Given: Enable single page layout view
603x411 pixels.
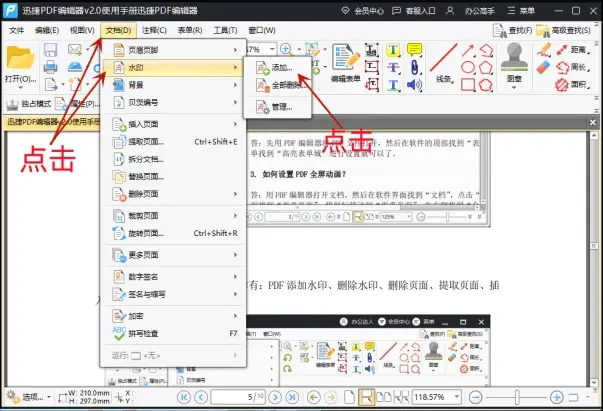Looking at the screenshot, I should click(347, 397).
